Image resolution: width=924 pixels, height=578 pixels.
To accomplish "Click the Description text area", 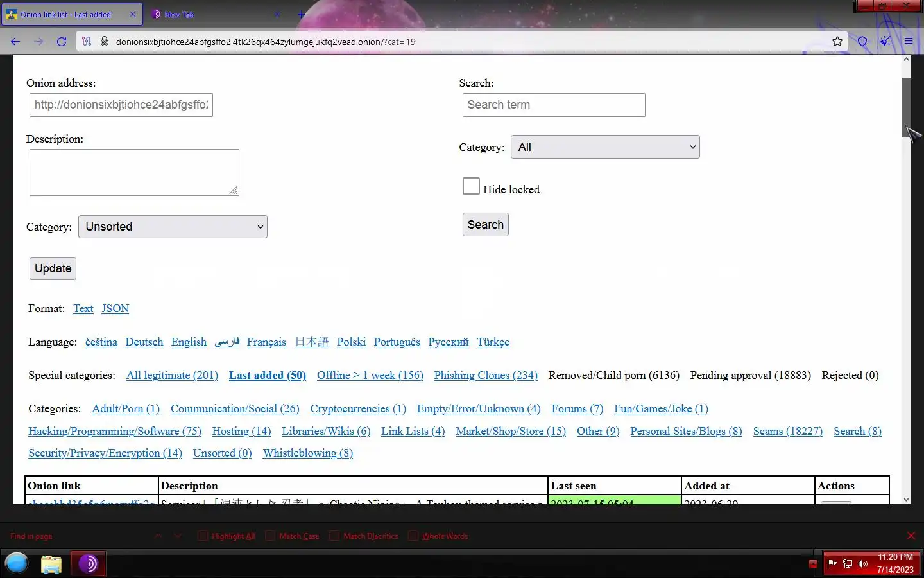I will tap(134, 172).
